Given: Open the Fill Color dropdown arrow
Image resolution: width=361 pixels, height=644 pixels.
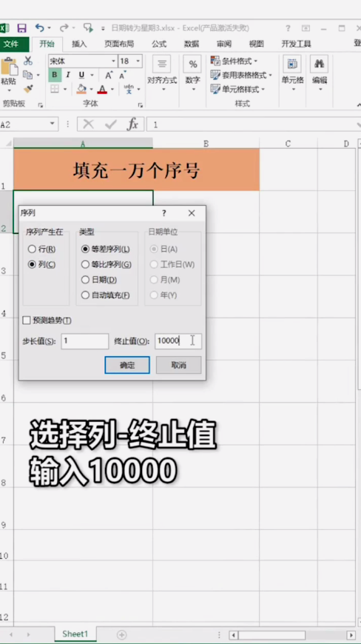Looking at the screenshot, I should click(x=91, y=89).
